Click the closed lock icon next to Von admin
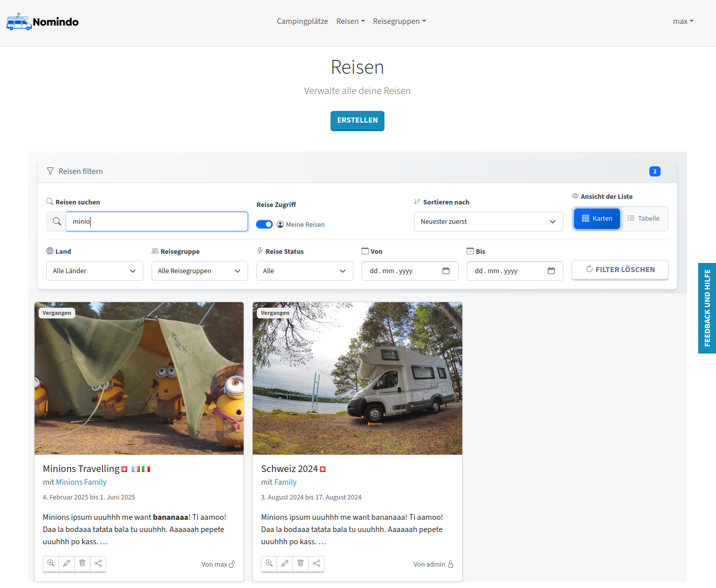Image resolution: width=716 pixels, height=588 pixels. click(x=451, y=564)
